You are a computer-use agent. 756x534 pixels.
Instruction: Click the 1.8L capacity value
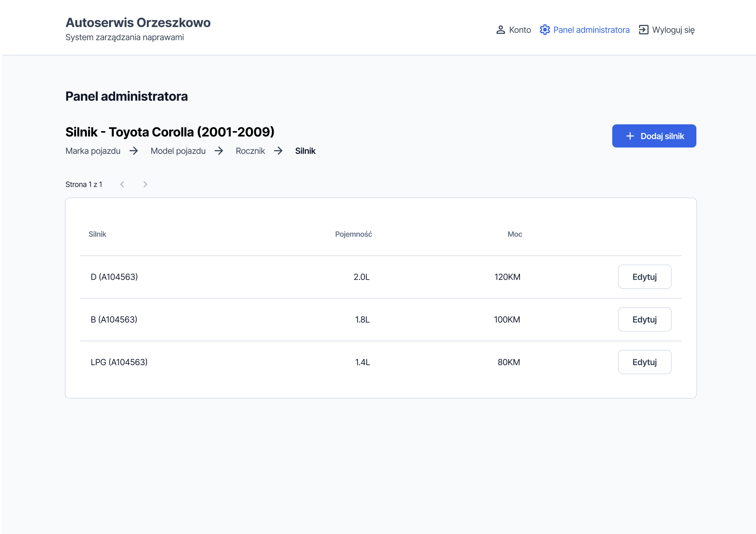coord(362,320)
